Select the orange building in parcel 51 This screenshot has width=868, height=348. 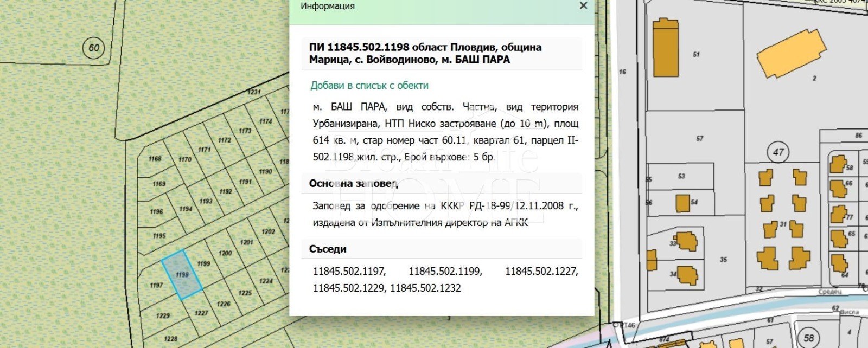pos(665,48)
